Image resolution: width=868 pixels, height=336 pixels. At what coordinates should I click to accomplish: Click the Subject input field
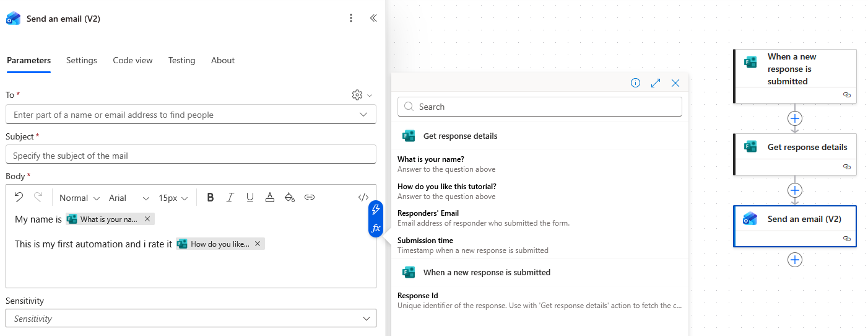point(191,154)
